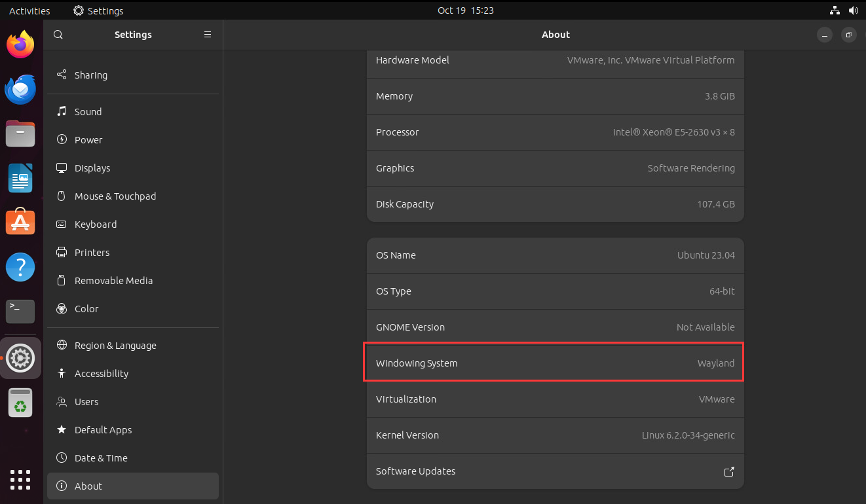The image size is (866, 504).
Task: Click the Processor row
Action: tap(555, 132)
